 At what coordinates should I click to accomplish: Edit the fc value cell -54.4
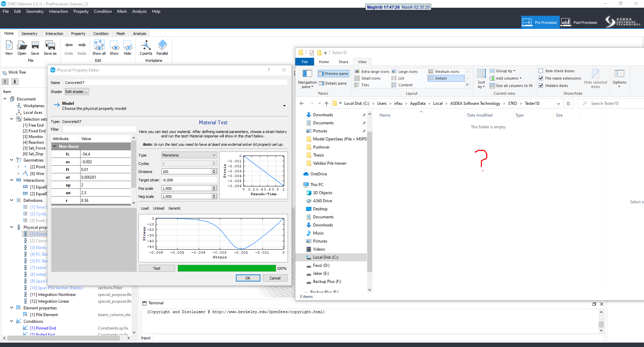pyautogui.click(x=105, y=154)
